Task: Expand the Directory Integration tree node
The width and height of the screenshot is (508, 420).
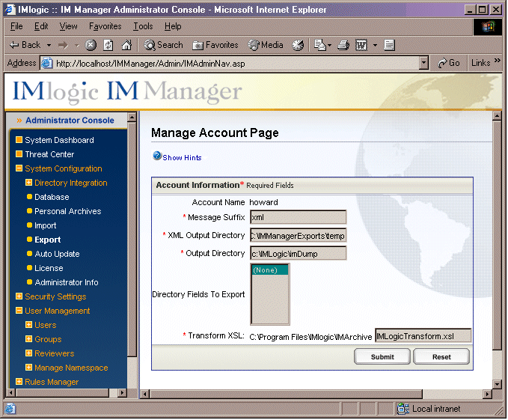Action: tap(29, 183)
